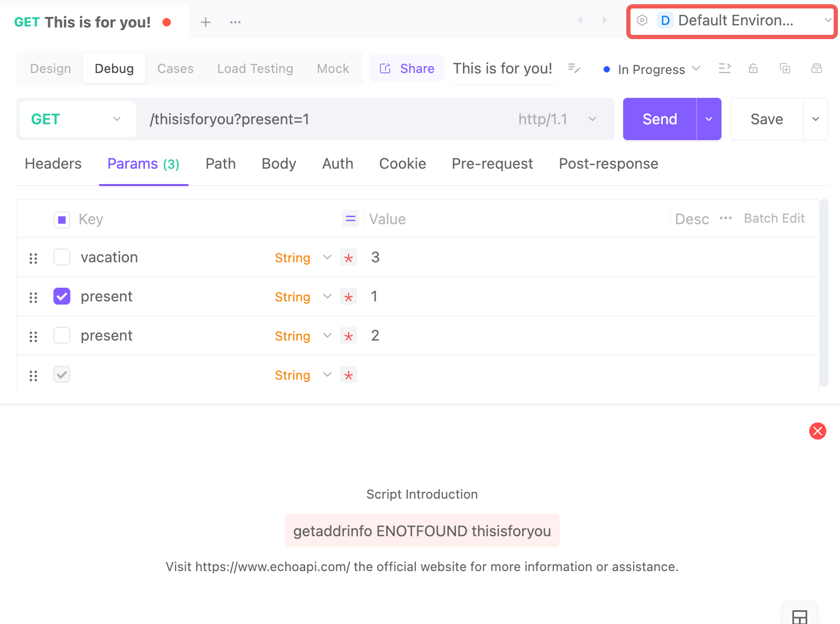Enable the vacation parameter checkbox
Image resolution: width=840 pixels, height=624 pixels.
(62, 257)
